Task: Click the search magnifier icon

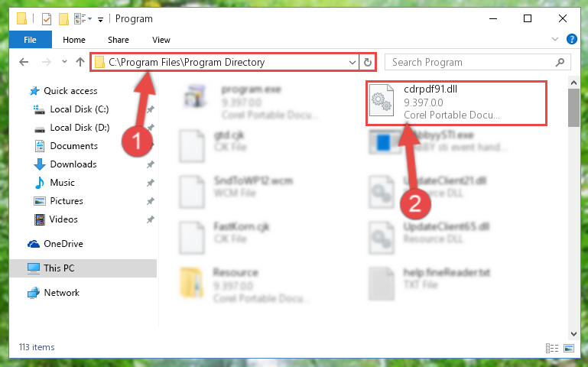Action: (560, 62)
